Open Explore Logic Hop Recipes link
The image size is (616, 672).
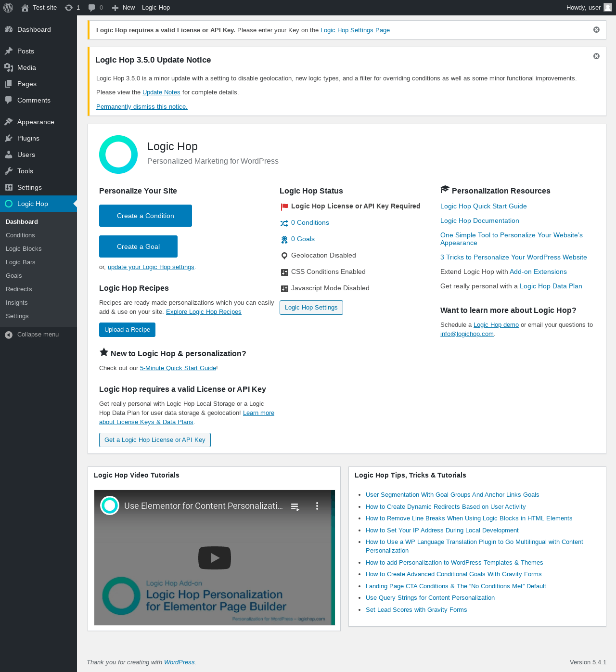click(x=204, y=312)
